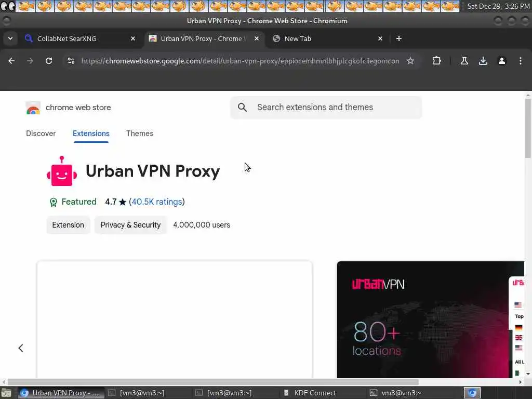
Task: Focus the Search extensions and themes field
Action: 326,107
